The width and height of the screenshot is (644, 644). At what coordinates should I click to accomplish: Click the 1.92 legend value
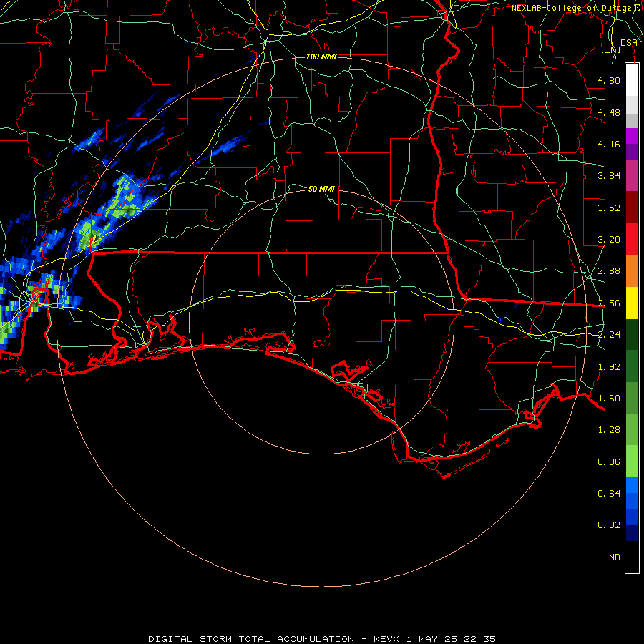click(x=609, y=367)
